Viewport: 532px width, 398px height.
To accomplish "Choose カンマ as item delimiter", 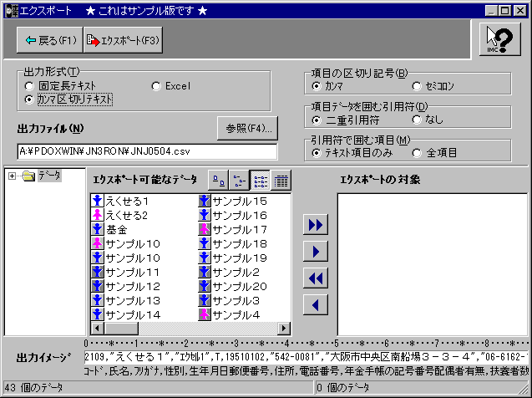I will (317, 86).
